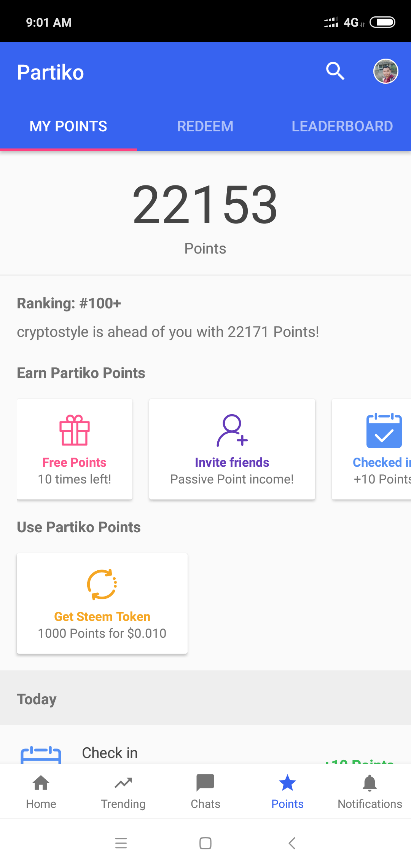Tap the pink gift Free Points icon
Viewport: 411px width, 868px height.
[x=75, y=430]
